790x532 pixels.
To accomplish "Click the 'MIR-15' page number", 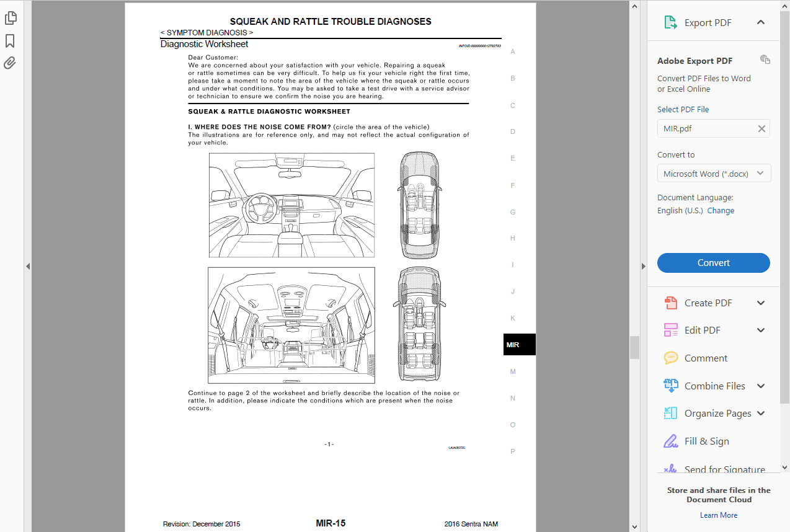I will (331, 523).
